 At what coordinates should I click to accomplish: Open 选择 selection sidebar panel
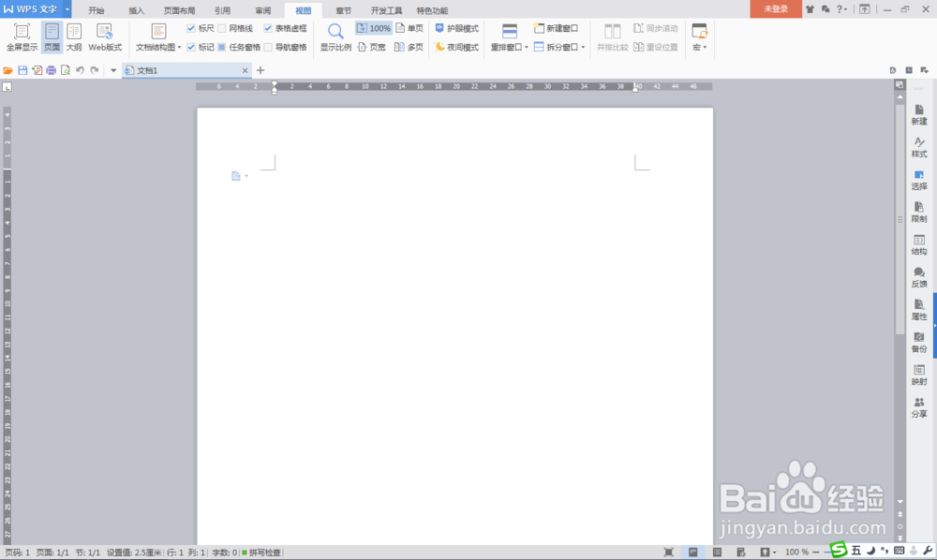click(x=919, y=180)
